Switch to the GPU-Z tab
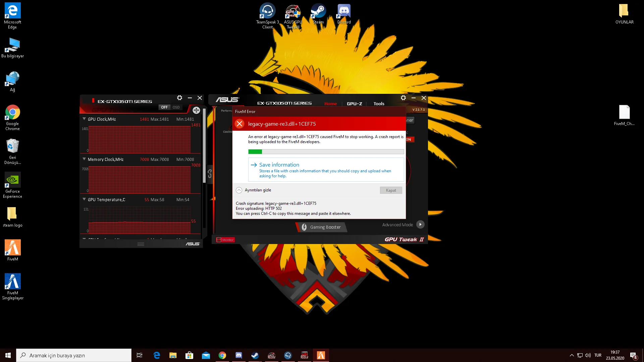The height and width of the screenshot is (362, 644). coord(354,104)
